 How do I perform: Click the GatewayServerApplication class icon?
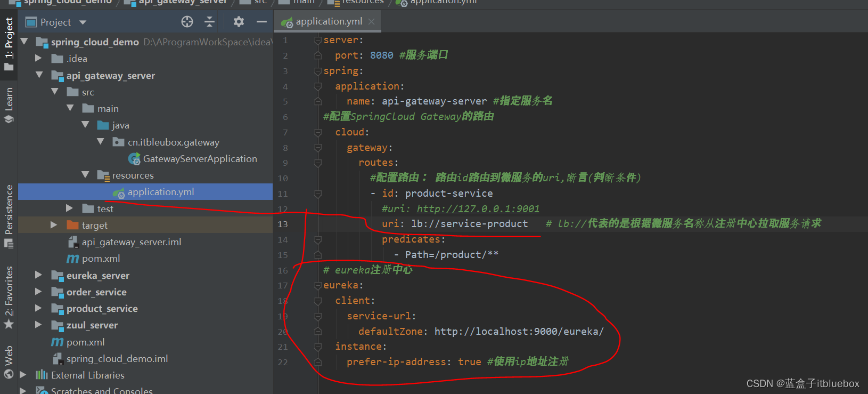pyautogui.click(x=134, y=158)
